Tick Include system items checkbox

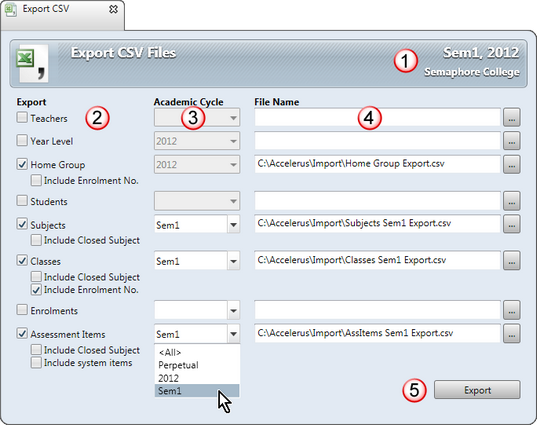(x=36, y=362)
